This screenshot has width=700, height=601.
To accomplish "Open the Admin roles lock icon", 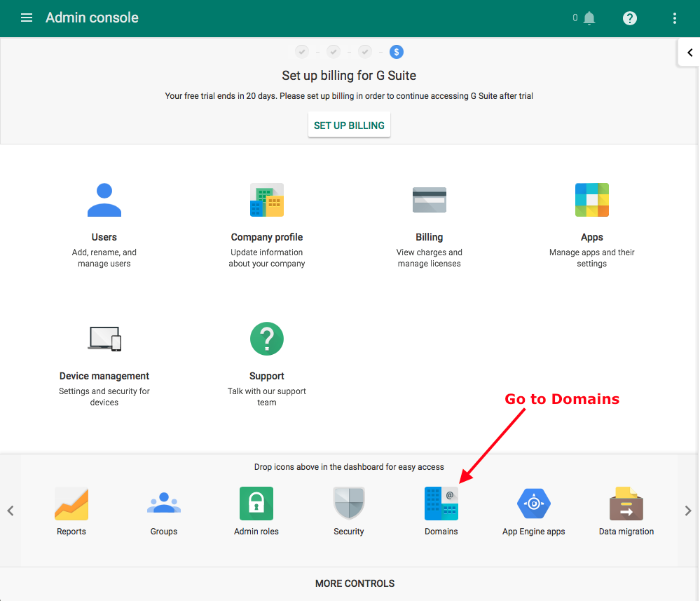I will point(256,504).
